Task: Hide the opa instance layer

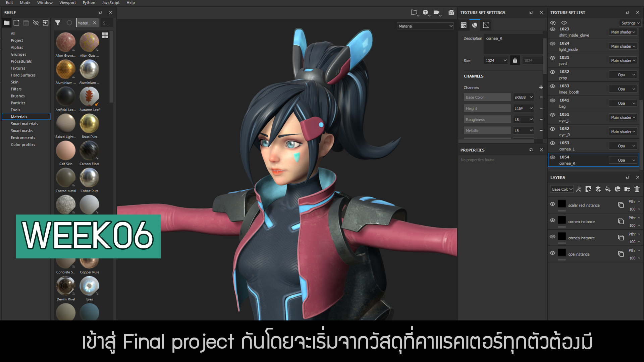Action: [552, 253]
